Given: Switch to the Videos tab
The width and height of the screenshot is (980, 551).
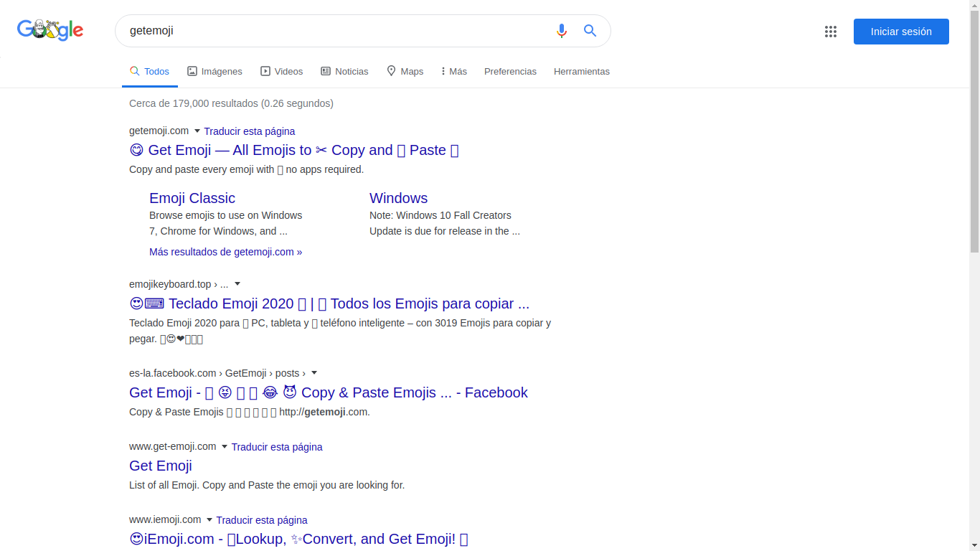Looking at the screenshot, I should (x=281, y=71).
